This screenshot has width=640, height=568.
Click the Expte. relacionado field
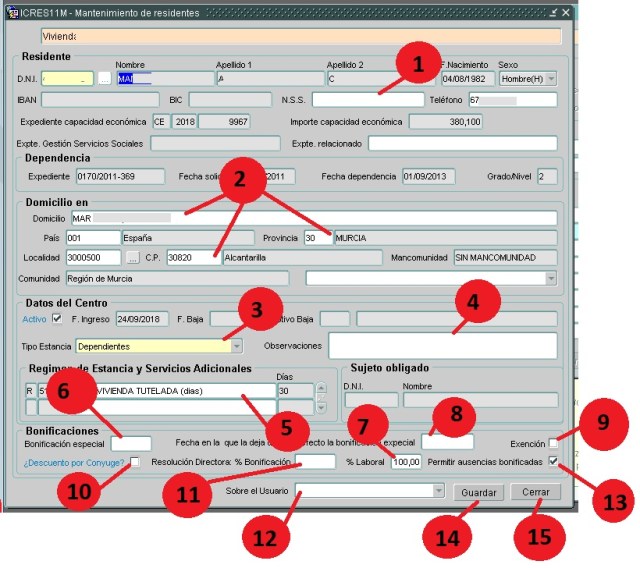461,143
